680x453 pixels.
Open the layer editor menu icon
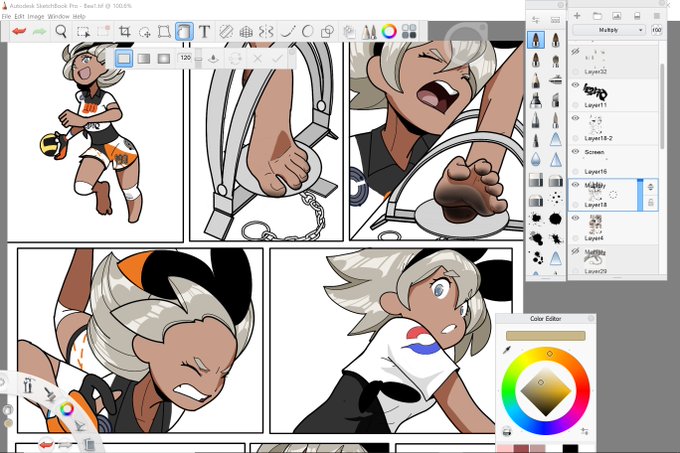(x=657, y=16)
